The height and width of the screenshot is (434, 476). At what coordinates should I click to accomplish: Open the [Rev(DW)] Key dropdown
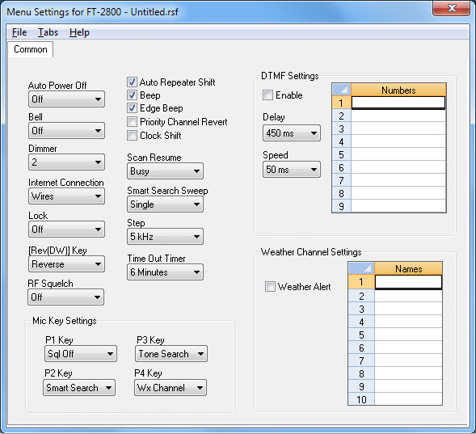point(66,264)
